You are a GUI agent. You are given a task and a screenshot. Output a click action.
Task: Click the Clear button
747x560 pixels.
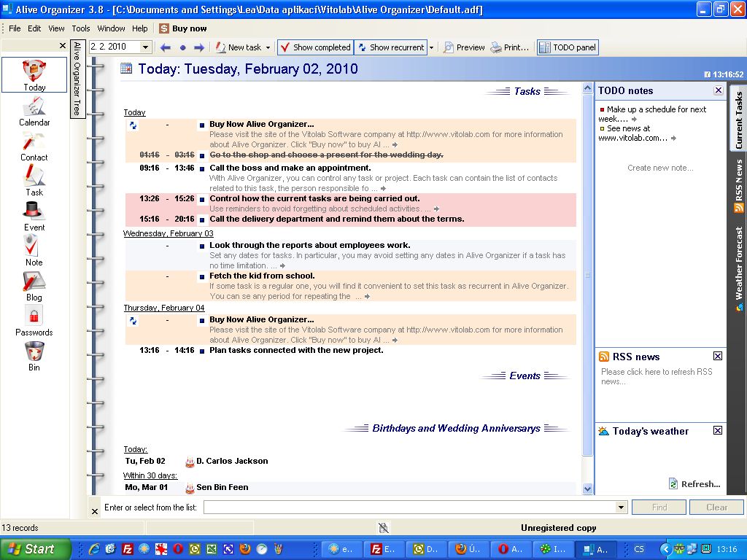click(716, 507)
